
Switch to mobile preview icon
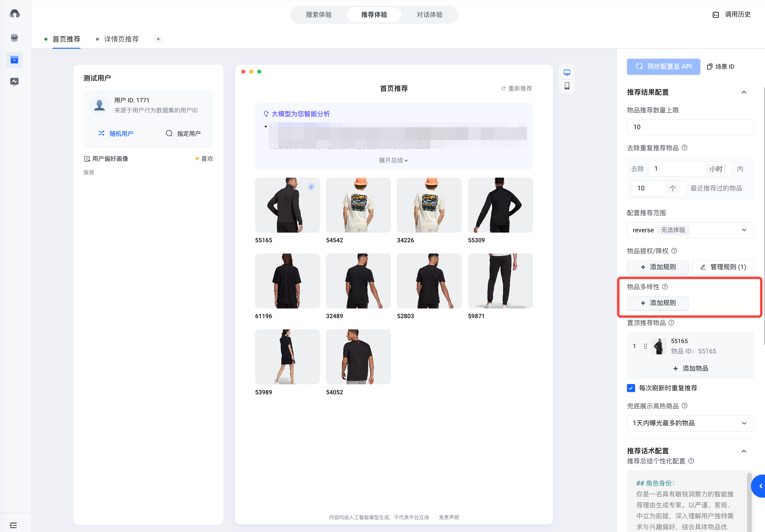tap(566, 86)
